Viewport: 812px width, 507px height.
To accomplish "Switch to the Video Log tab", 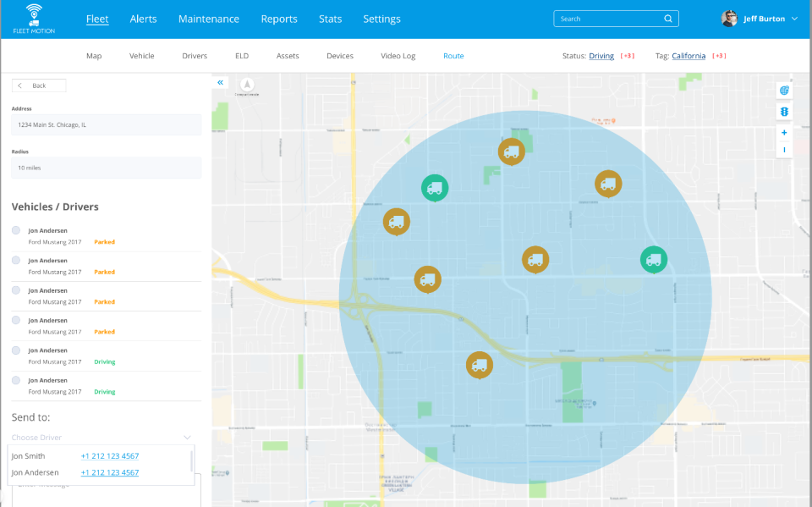I will click(398, 56).
